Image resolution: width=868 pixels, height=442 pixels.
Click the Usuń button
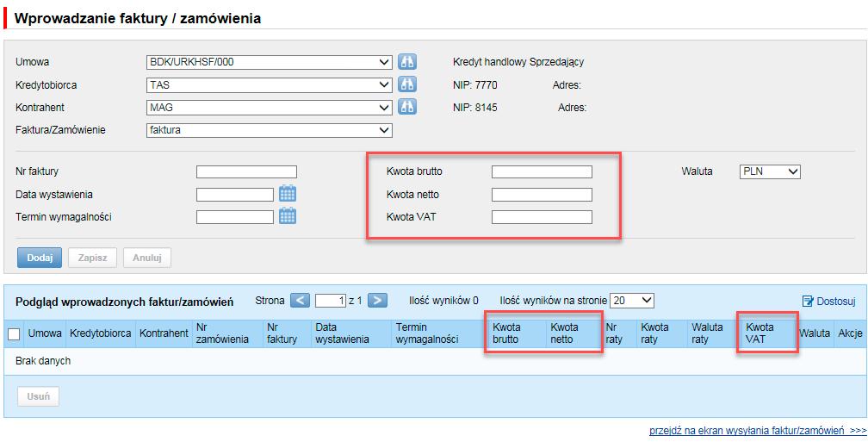click(x=38, y=396)
